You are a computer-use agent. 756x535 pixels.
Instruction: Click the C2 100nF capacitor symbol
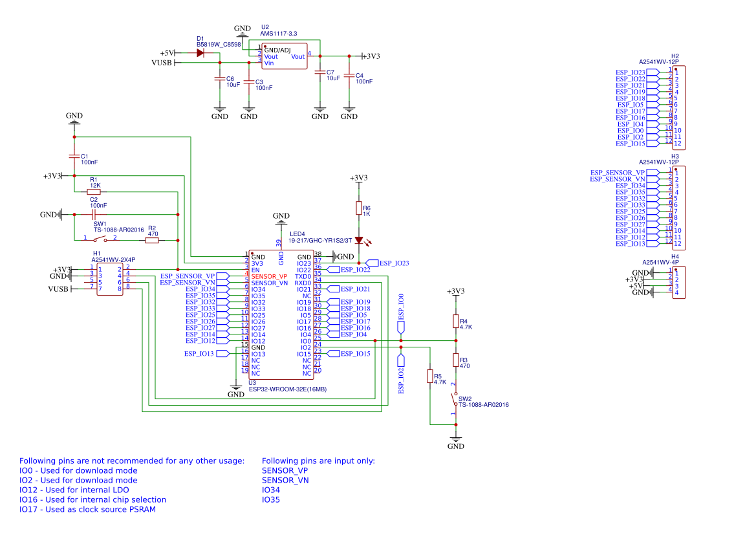click(94, 214)
